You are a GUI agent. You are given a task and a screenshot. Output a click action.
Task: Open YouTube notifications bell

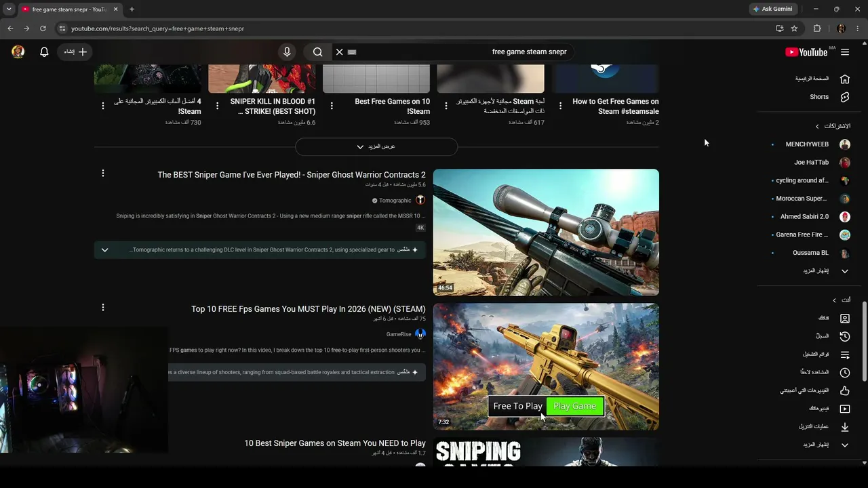(x=44, y=52)
